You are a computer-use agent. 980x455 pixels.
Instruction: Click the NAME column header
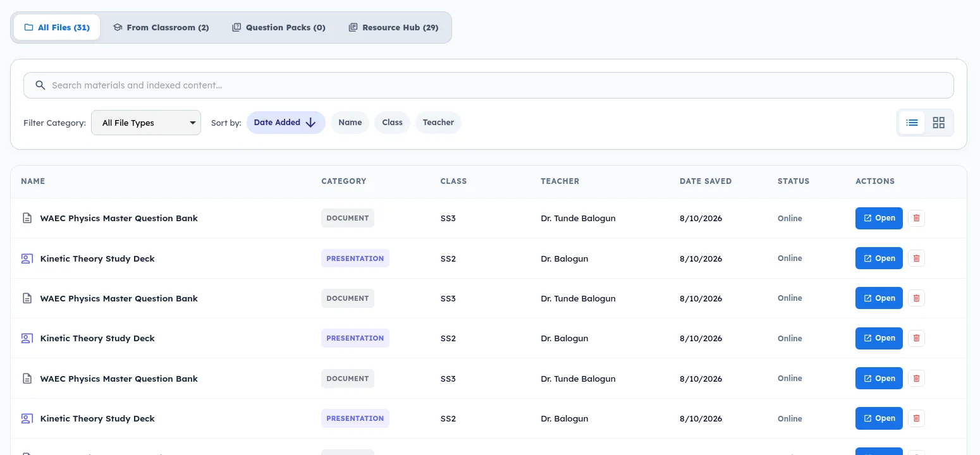point(33,181)
